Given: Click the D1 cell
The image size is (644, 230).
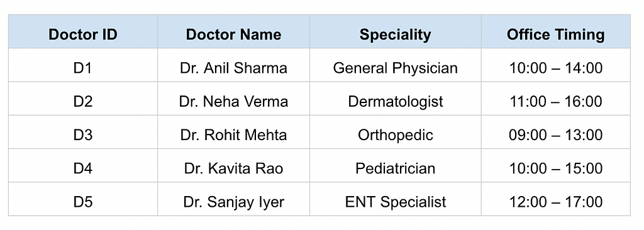Looking at the screenshot, I should 83,65.
